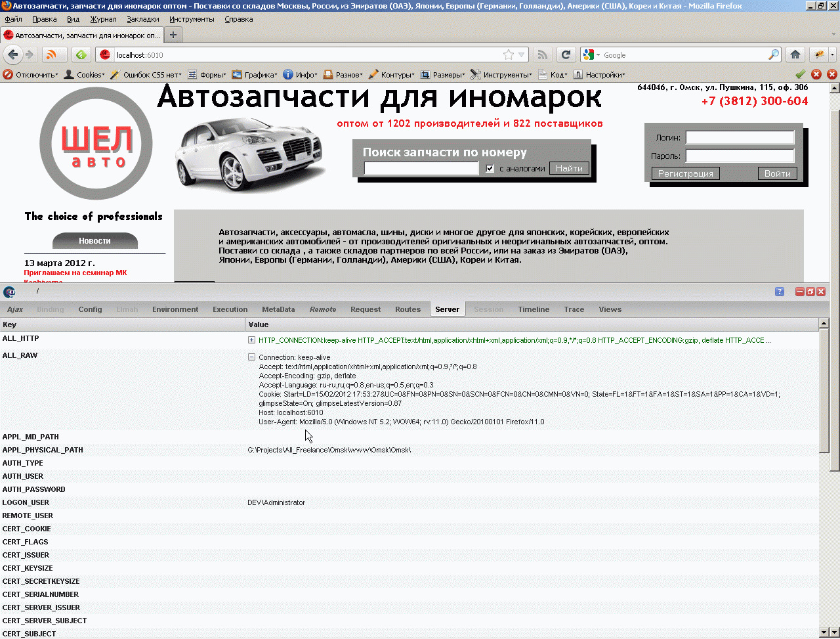Click the gray feed subscribe icon
This screenshot has height=639, width=840.
[x=542, y=55]
